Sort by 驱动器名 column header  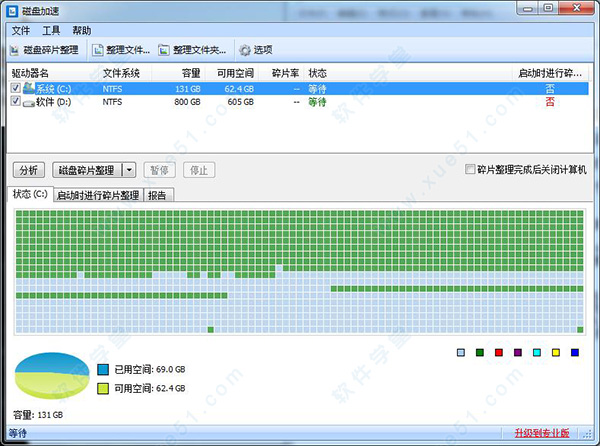30,73
